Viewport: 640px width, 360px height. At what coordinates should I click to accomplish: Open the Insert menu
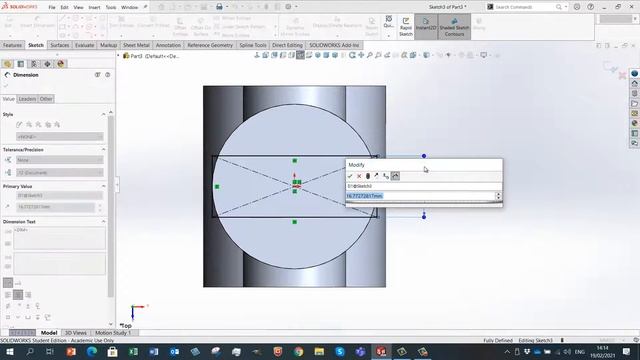coord(94,7)
